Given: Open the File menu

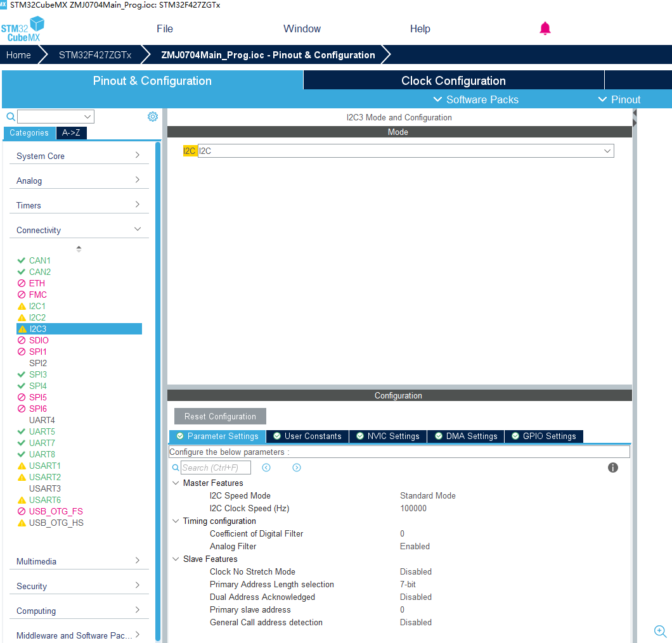Looking at the screenshot, I should tap(165, 29).
